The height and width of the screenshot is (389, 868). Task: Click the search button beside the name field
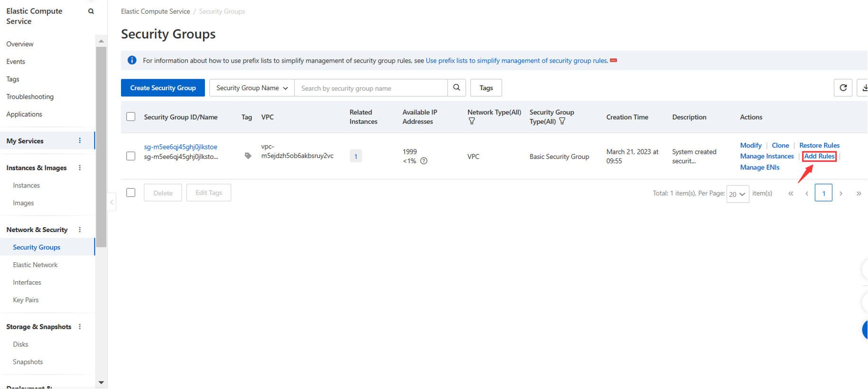[457, 88]
